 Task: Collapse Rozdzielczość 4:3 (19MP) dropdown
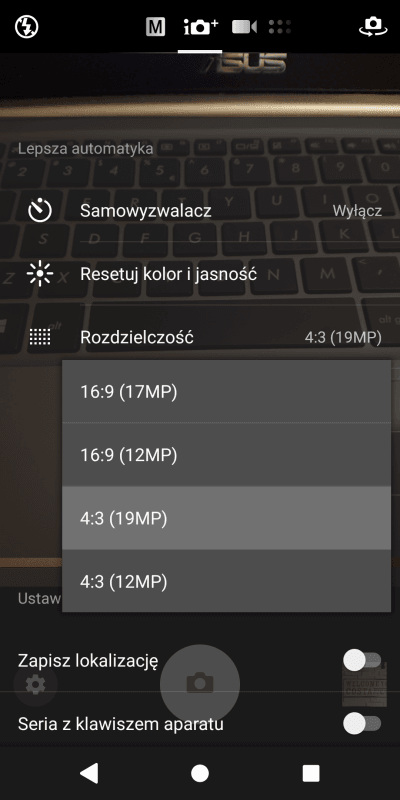343,338
